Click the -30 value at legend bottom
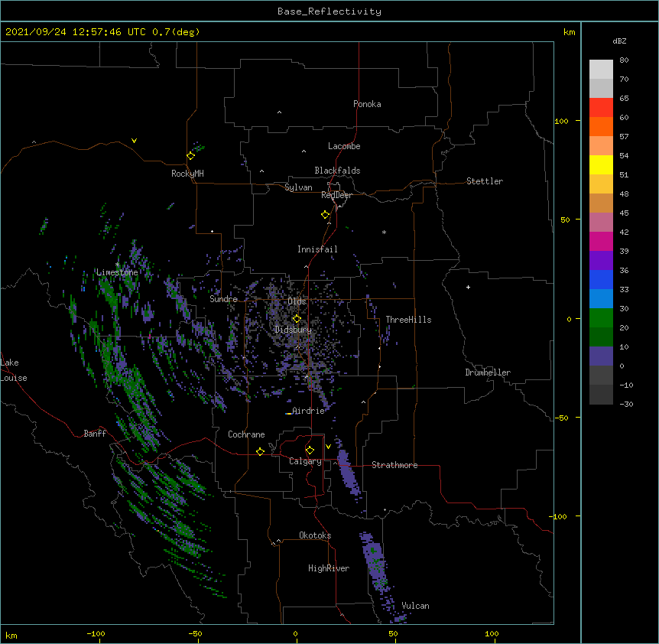The width and height of the screenshot is (659, 644). [x=626, y=404]
